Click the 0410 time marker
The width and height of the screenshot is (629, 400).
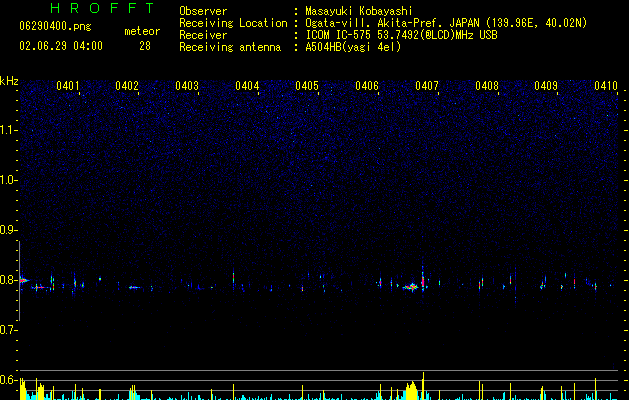[x=606, y=86]
